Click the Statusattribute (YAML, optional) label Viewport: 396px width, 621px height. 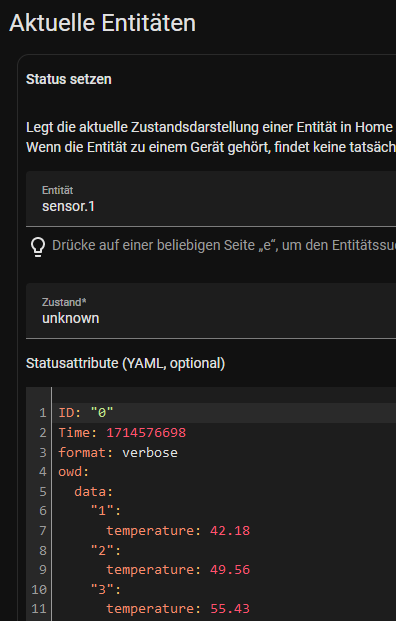coord(126,364)
